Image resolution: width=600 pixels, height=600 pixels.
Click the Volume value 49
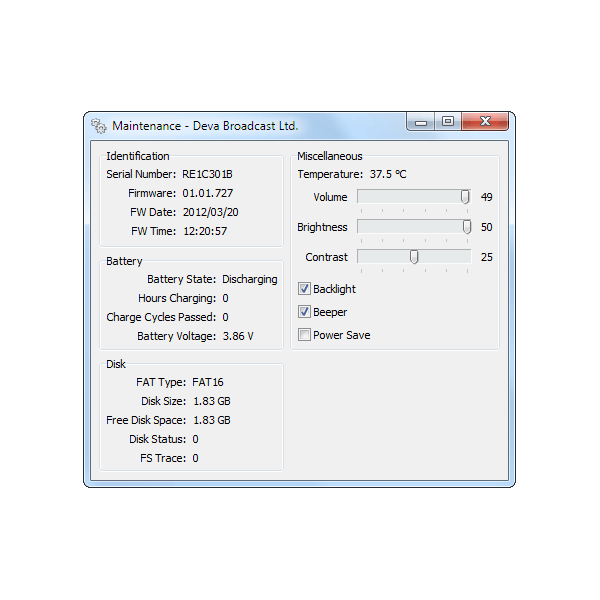[x=486, y=197]
